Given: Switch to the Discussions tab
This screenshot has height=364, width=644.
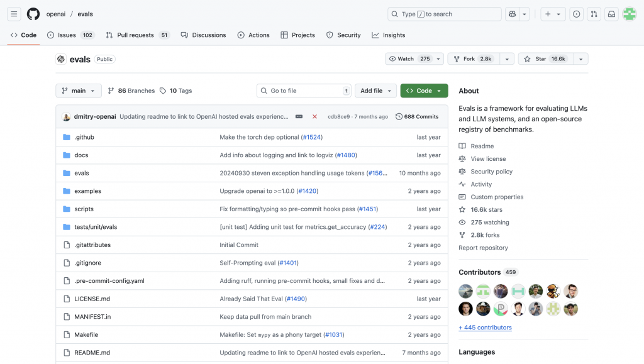Looking at the screenshot, I should click(x=203, y=35).
